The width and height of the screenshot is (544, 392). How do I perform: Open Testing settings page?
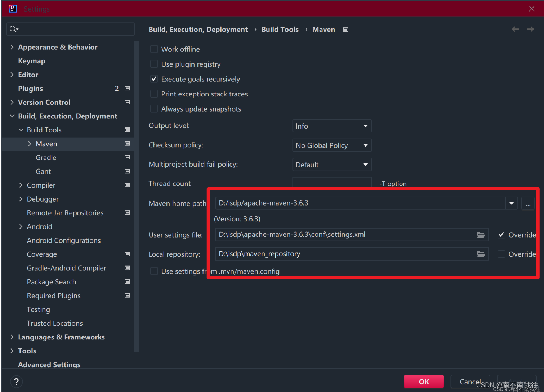point(39,310)
